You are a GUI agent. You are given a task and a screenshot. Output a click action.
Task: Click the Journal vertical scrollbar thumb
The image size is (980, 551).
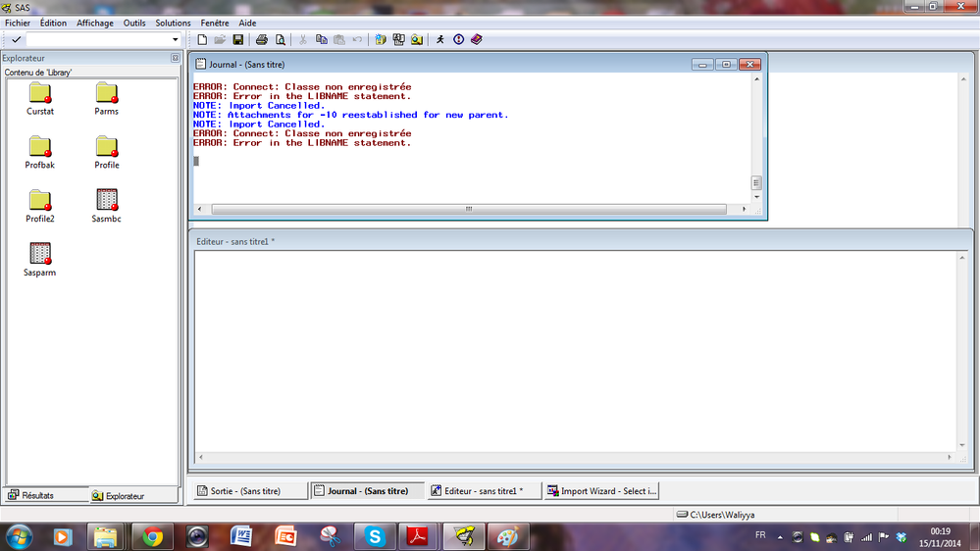(x=756, y=182)
